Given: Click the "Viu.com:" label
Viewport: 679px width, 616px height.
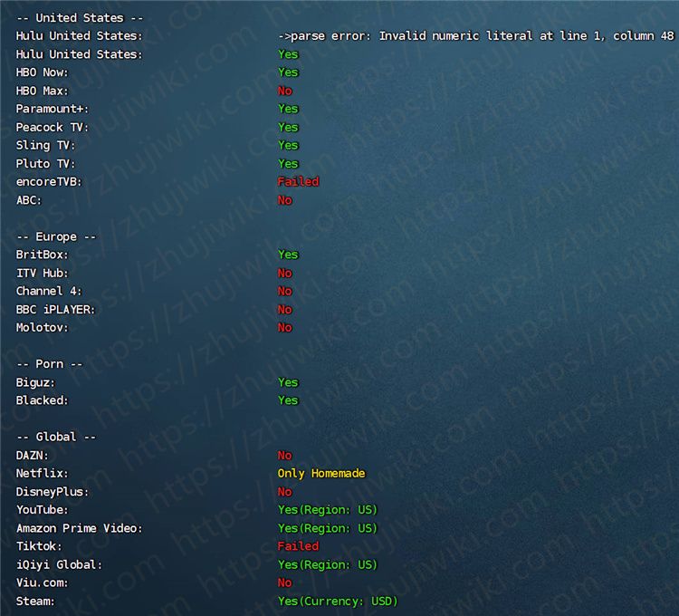Looking at the screenshot, I should pyautogui.click(x=43, y=582).
